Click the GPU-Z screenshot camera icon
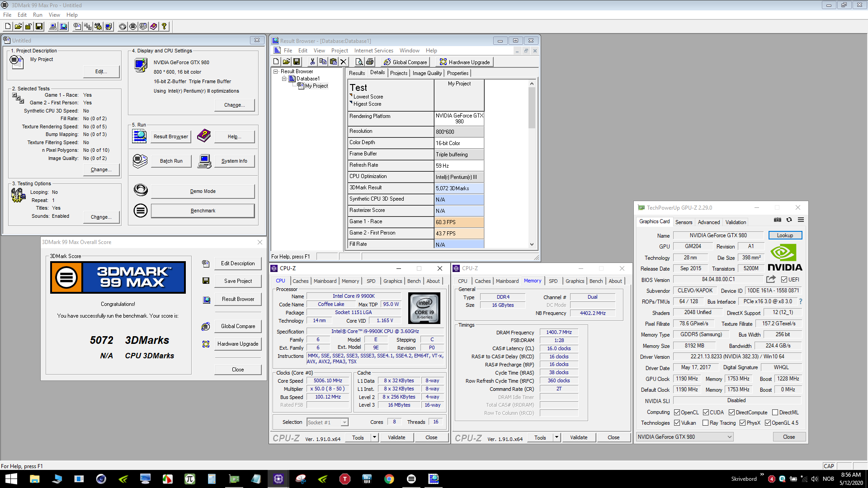868x488 pixels. tap(778, 220)
